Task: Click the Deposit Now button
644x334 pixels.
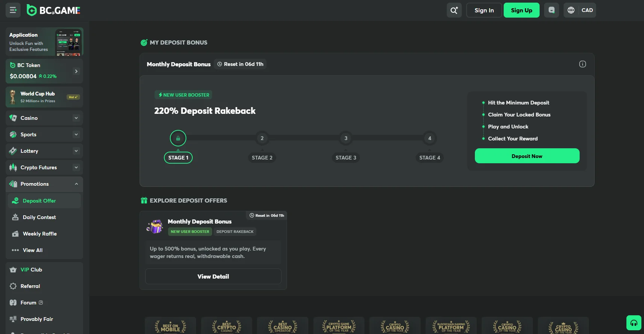Action: [x=527, y=156]
